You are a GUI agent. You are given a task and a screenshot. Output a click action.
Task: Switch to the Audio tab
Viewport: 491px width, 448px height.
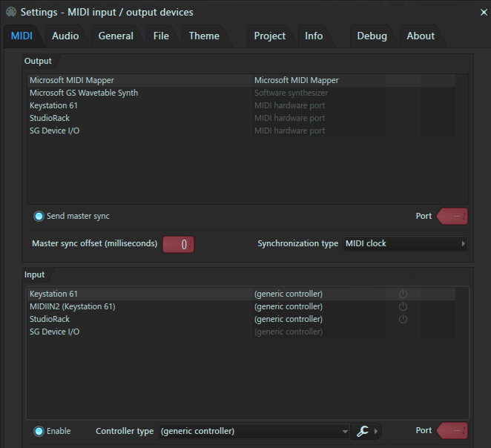[x=65, y=36]
